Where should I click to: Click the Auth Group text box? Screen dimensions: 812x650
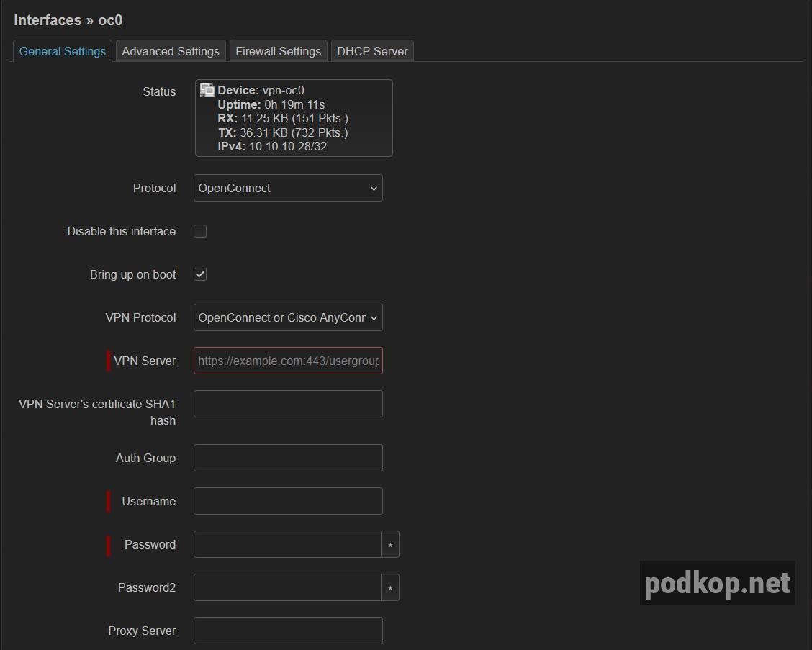tap(288, 458)
